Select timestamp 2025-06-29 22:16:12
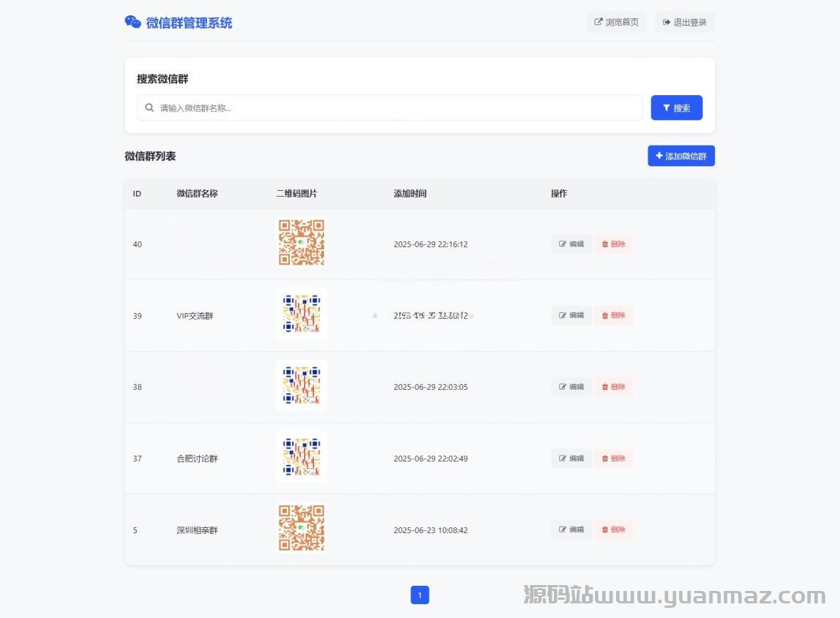 pos(431,244)
